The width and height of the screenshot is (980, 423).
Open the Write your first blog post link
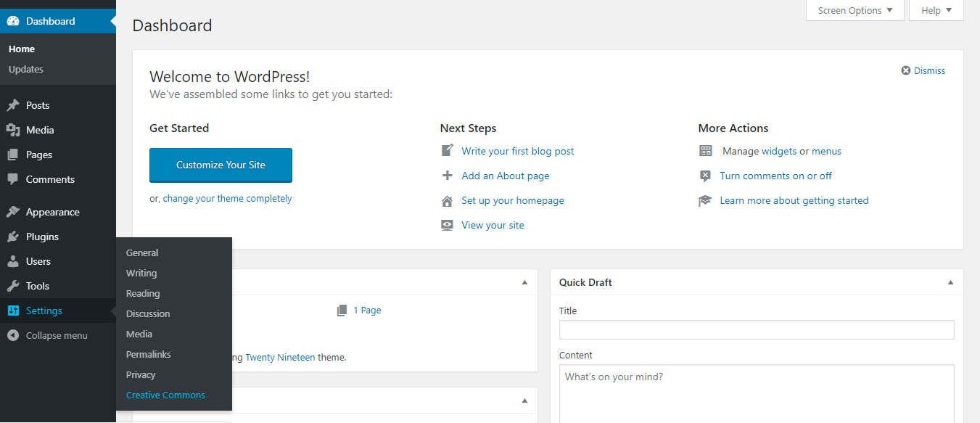point(518,152)
